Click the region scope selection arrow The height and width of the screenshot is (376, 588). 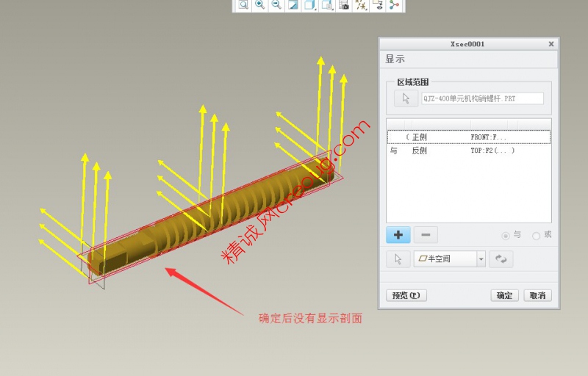click(x=406, y=98)
